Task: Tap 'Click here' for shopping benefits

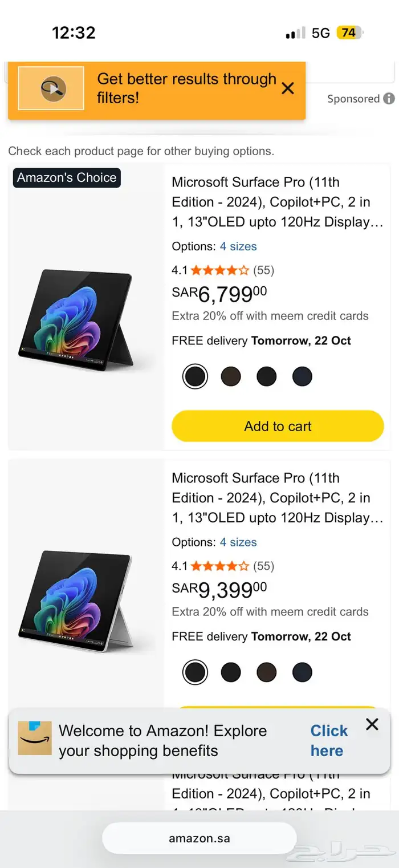Action: tap(329, 741)
